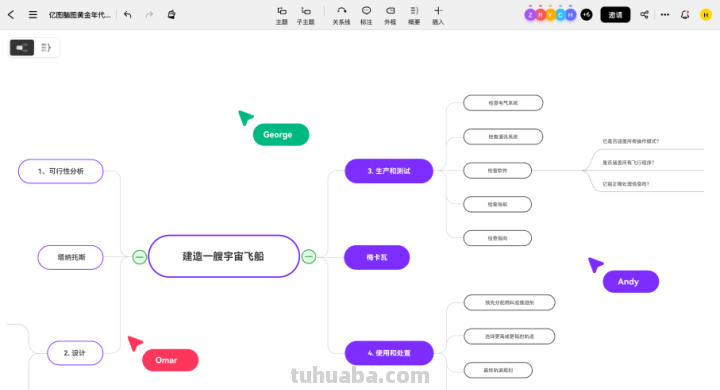Viewport: 720px width, 390px height.
Task: Undo the last action
Action: (x=128, y=15)
